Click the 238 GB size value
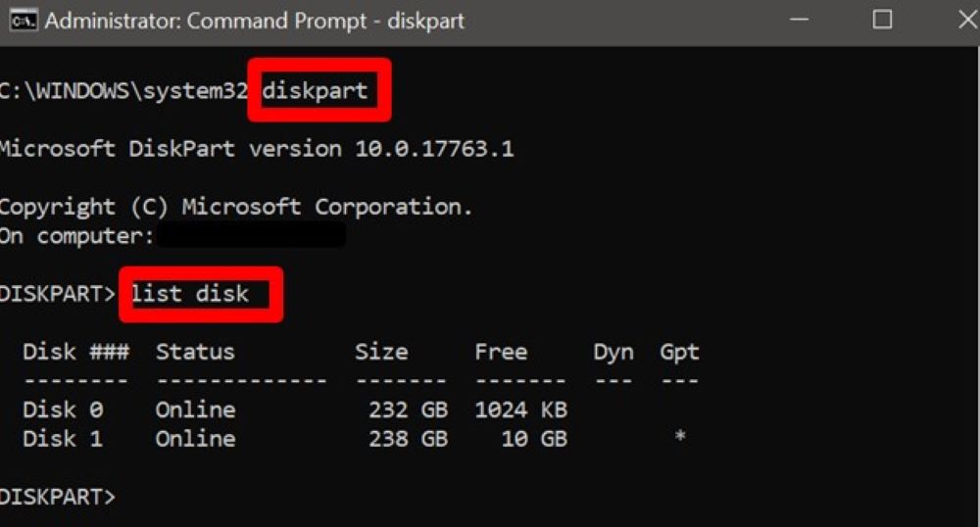Viewport: 980px width, 527px height. click(x=408, y=438)
